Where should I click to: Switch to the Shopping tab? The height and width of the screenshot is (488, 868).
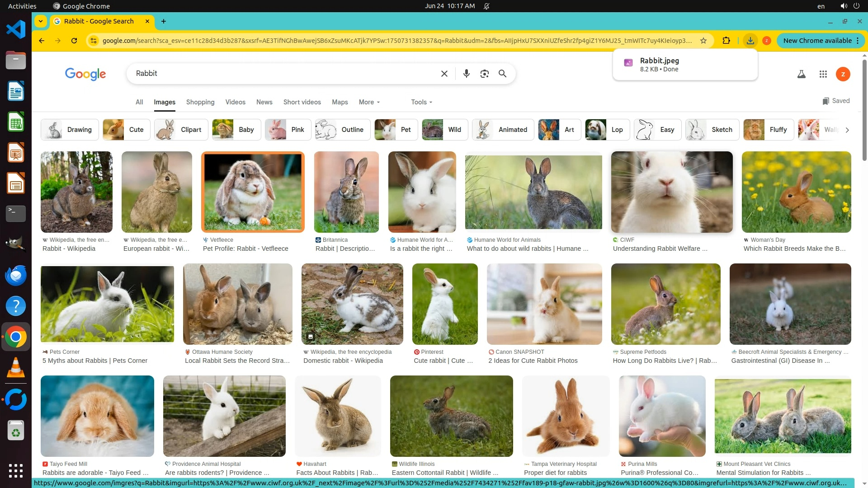200,102
